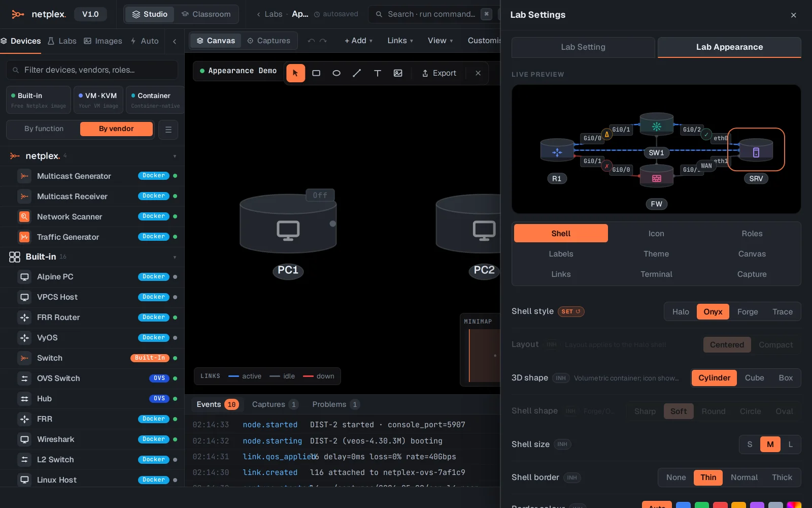Open the Labs sidebar tab
The image size is (812, 508).
62,41
